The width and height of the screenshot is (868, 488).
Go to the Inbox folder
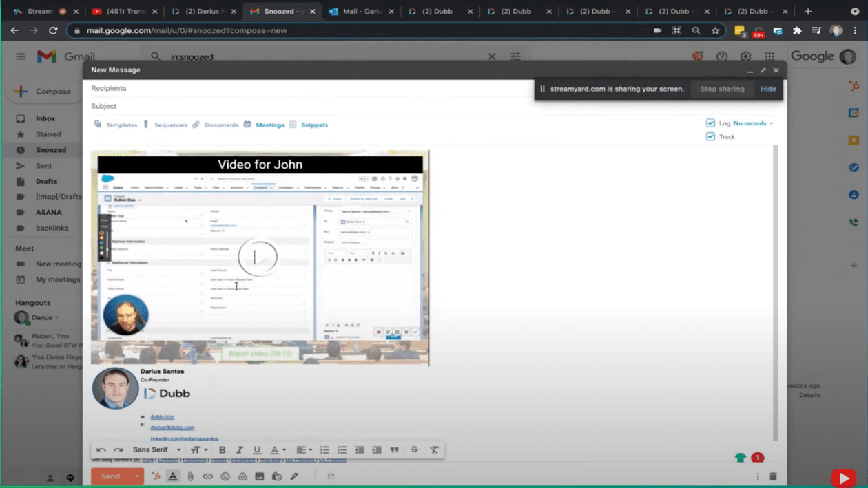tap(45, 118)
